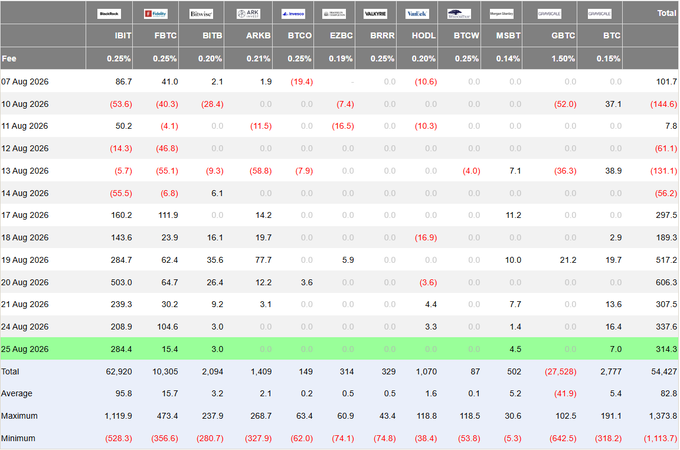Click the 21.2 GBTC value on 19 Aug
This screenshot has width=680, height=450.
(568, 260)
